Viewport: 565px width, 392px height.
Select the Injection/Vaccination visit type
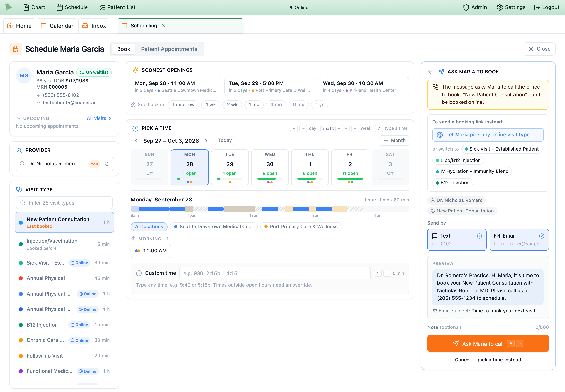pos(64,244)
